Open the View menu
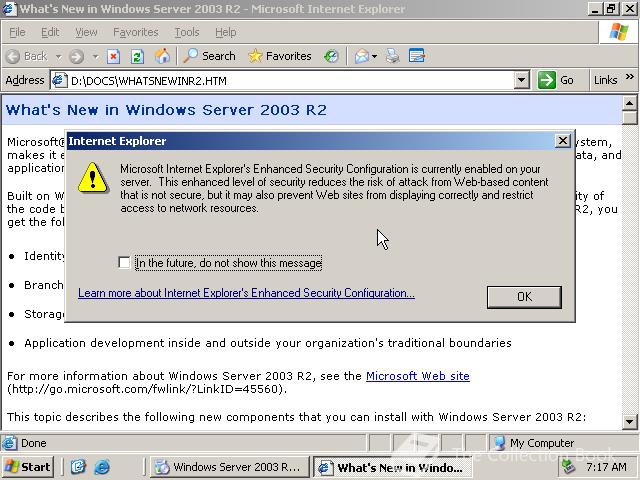The image size is (640, 480). pos(86,32)
